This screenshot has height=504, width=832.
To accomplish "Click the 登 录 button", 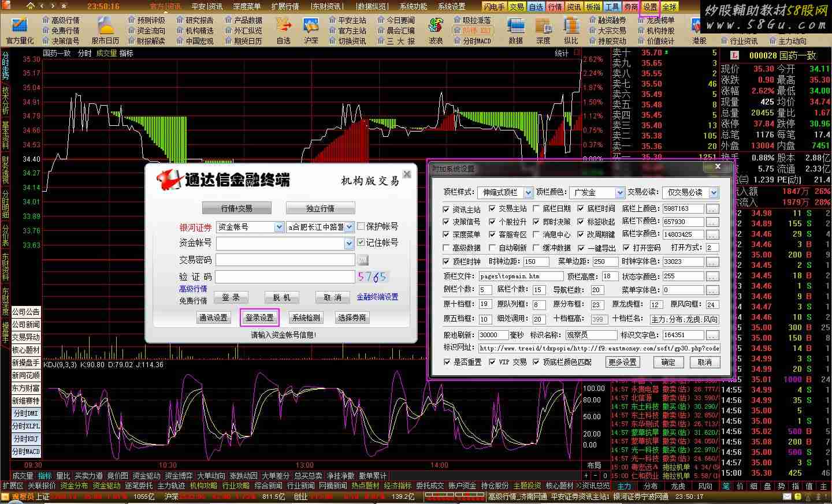I will pos(231,297).
